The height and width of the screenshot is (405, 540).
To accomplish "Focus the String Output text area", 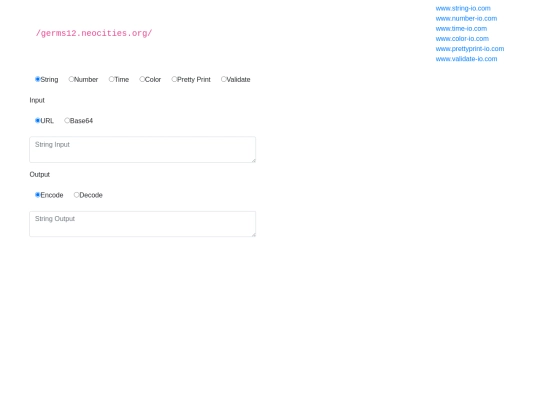I will pyautogui.click(x=143, y=224).
